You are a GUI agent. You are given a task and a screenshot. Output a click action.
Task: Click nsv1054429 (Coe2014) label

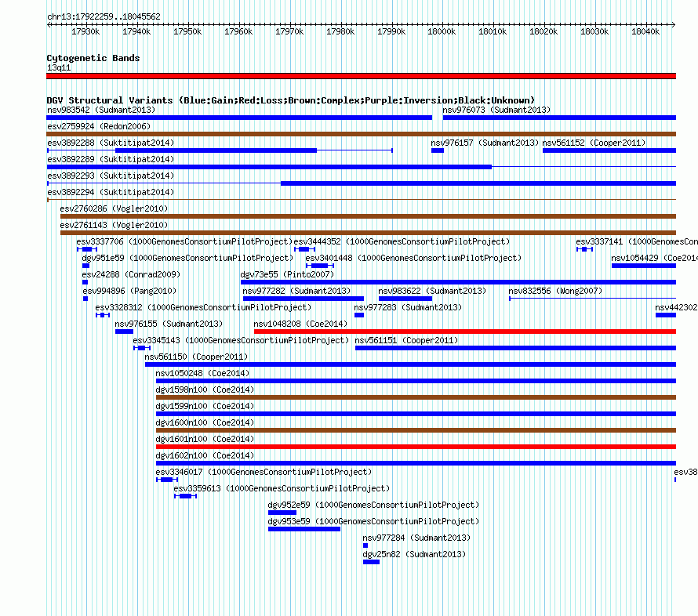[x=654, y=258]
